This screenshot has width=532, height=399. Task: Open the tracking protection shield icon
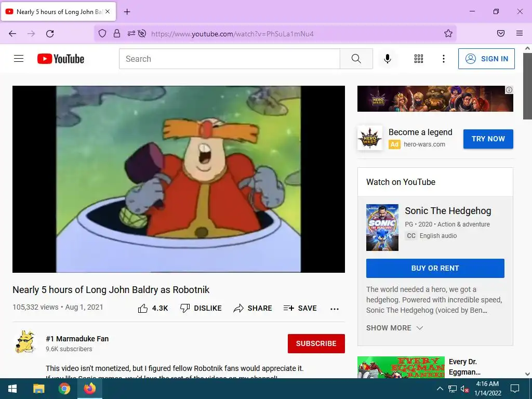[x=102, y=33]
